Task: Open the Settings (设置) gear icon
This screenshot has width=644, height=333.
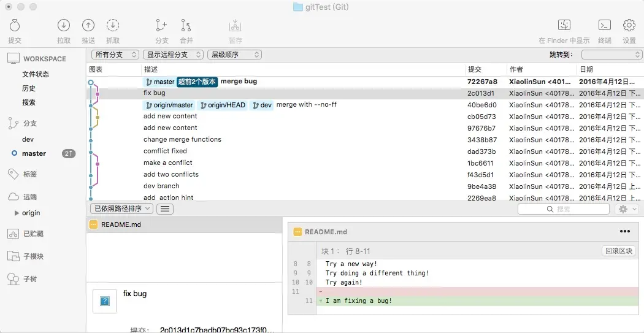Action: pos(629,25)
